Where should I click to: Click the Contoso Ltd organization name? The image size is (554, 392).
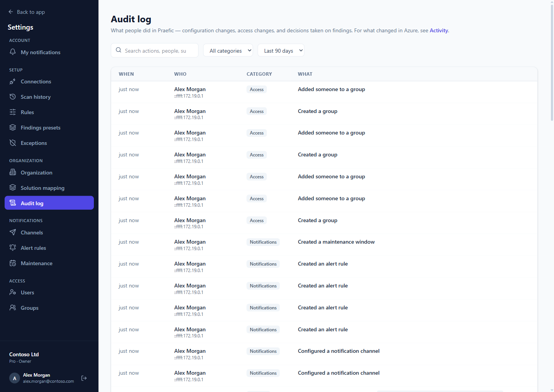pos(24,354)
